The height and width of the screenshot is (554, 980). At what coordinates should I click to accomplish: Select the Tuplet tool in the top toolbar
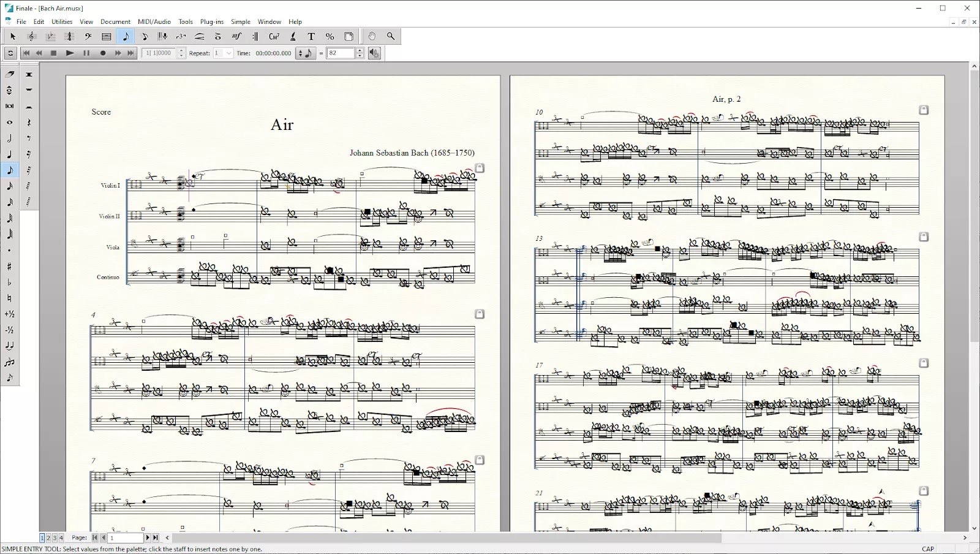click(181, 37)
